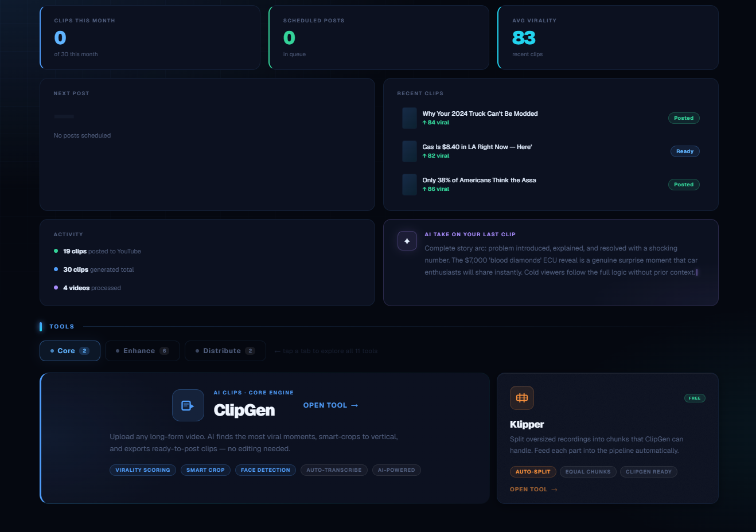Screen dimensions: 756x532
Task: Open 'Why Your 2024 Truck Can't Be Modded'
Action: click(480, 114)
